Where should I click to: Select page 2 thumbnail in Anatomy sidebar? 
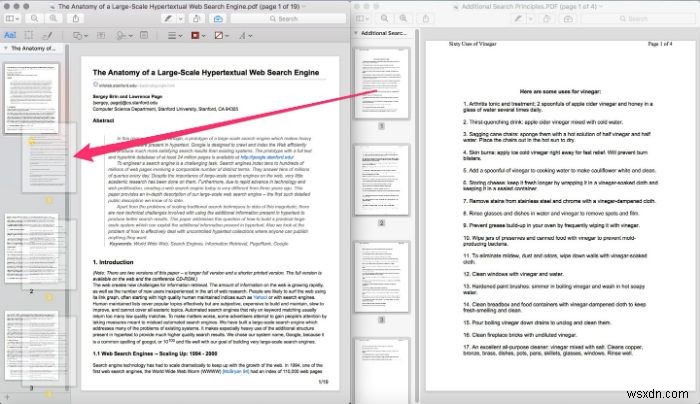(x=31, y=248)
